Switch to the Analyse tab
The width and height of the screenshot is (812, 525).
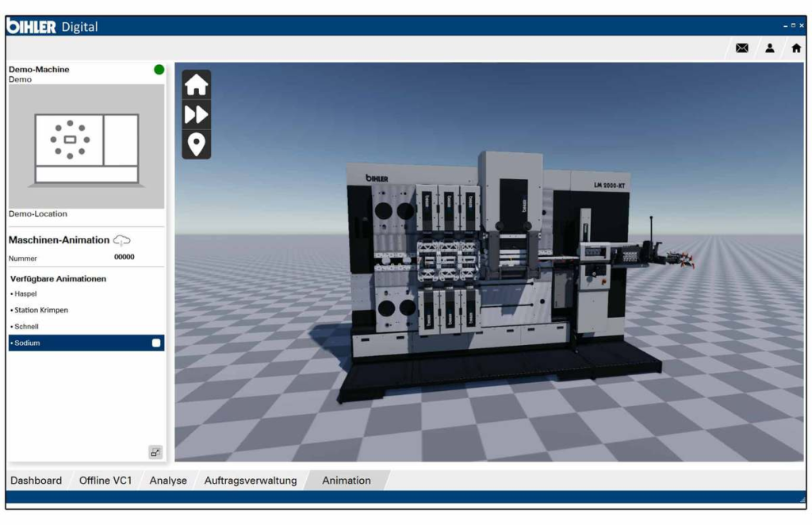coord(168,481)
